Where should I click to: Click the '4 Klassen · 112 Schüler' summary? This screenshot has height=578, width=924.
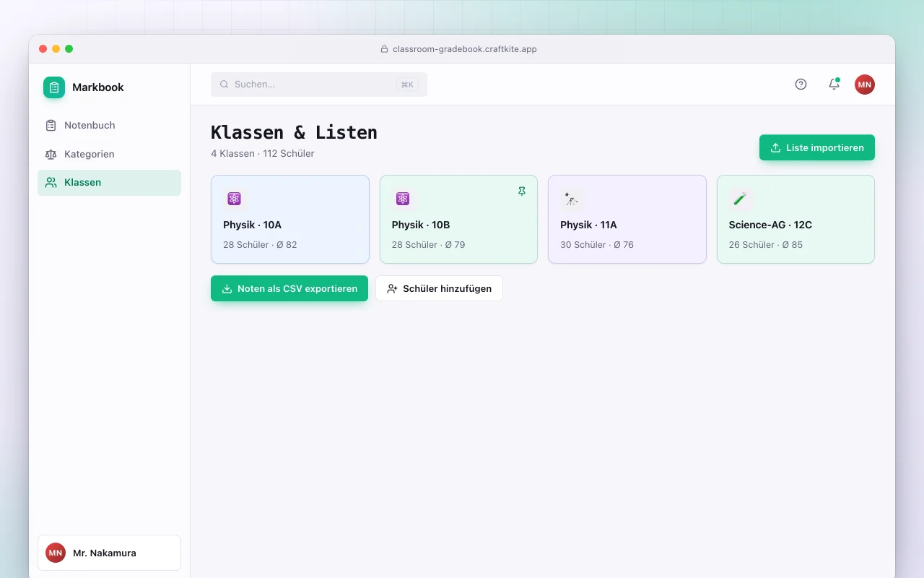(263, 153)
